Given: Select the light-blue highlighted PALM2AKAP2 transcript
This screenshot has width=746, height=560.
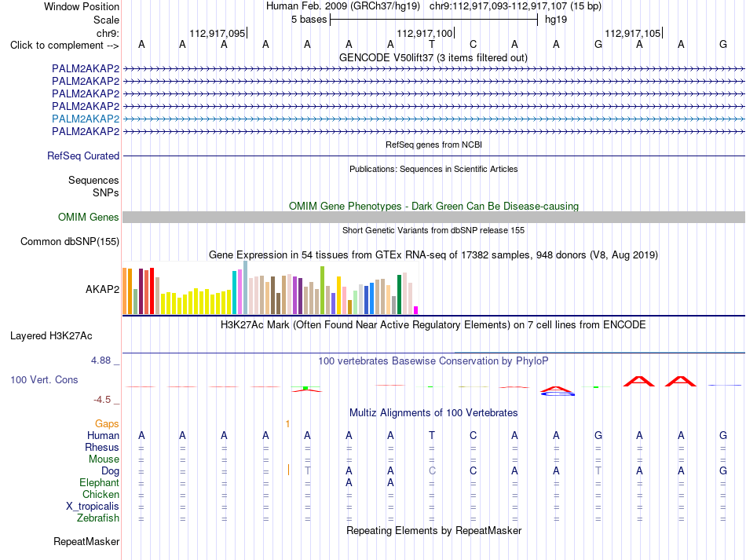Looking at the screenshot, I should (86, 119).
